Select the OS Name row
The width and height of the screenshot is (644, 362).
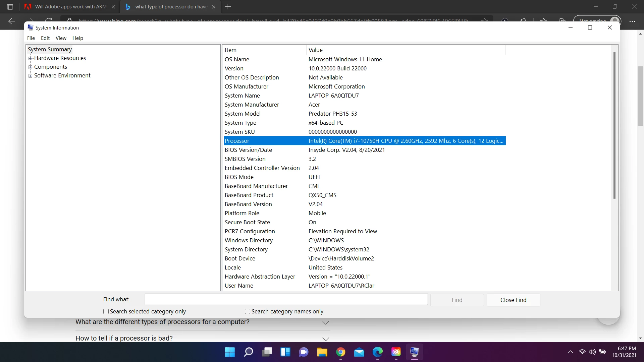[365, 59]
